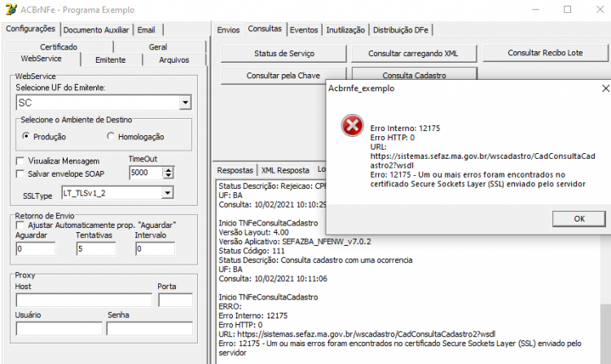Screen dimensions: 611x364
Task: Open the Arquivos sub-tab
Action: point(174,60)
